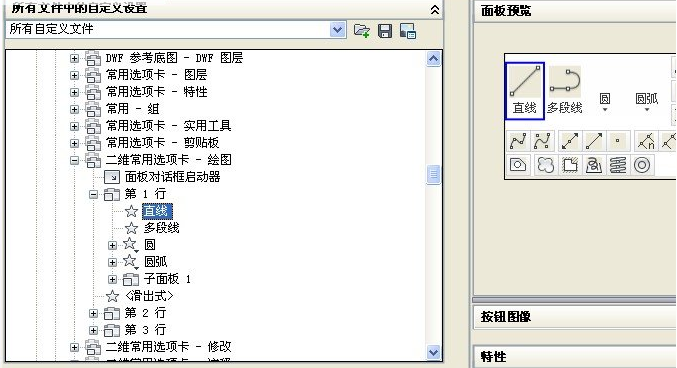Click the helix coil icon
The width and height of the screenshot is (677, 368).
(617, 165)
